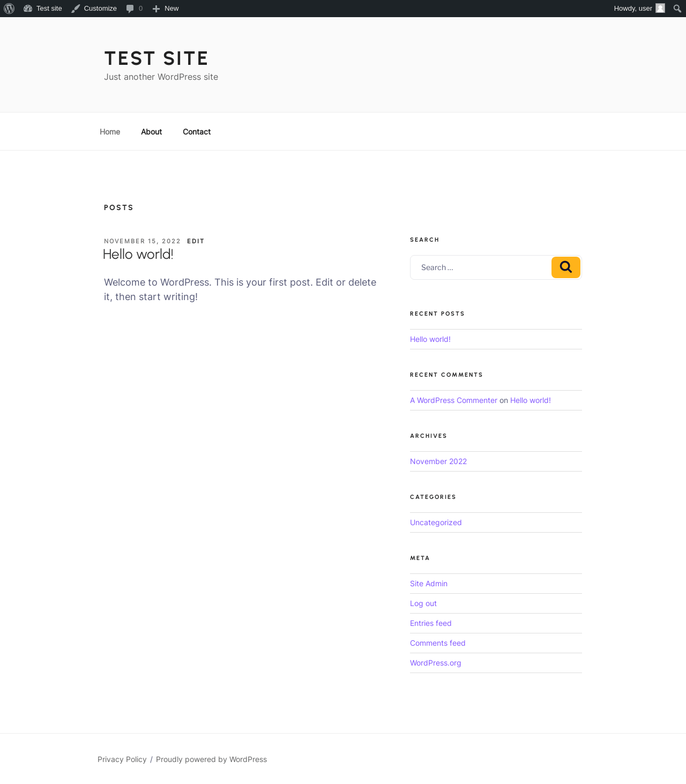This screenshot has height=784, width=686.
Task: Click the WordPress logo in admin bar
Action: [x=9, y=9]
